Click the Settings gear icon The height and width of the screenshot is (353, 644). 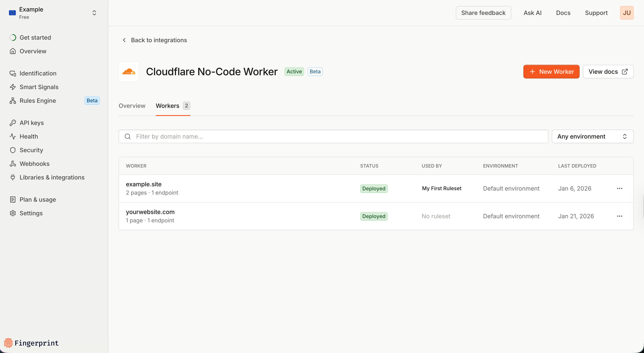tap(13, 213)
